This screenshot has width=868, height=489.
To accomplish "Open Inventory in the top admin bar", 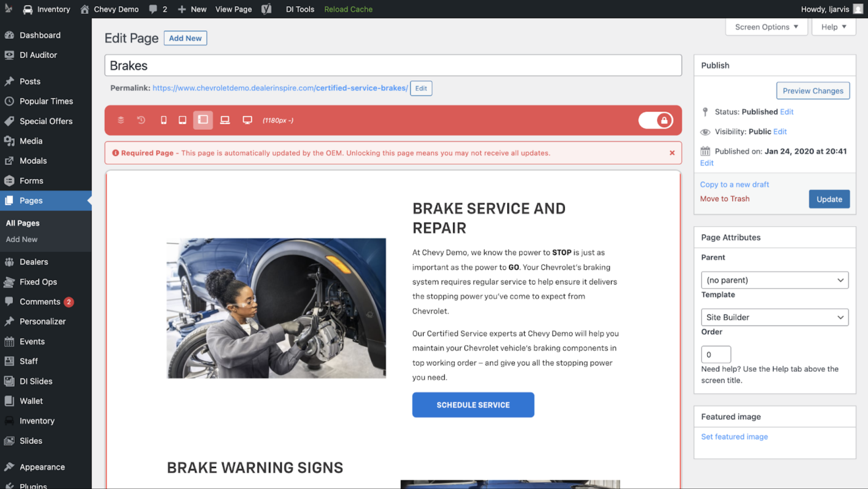I will pyautogui.click(x=46, y=9).
